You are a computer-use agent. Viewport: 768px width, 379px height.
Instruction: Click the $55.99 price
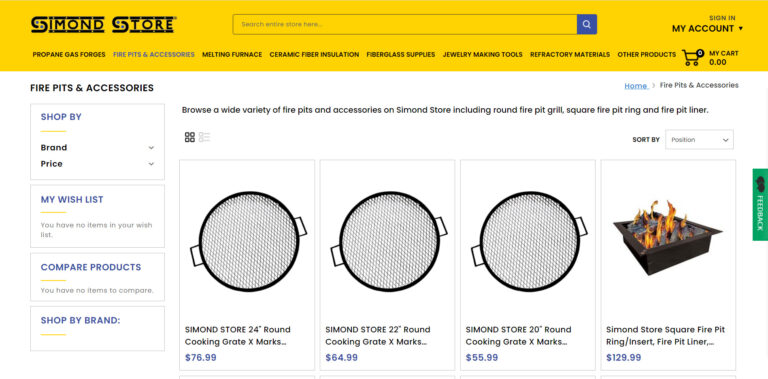[x=481, y=357]
